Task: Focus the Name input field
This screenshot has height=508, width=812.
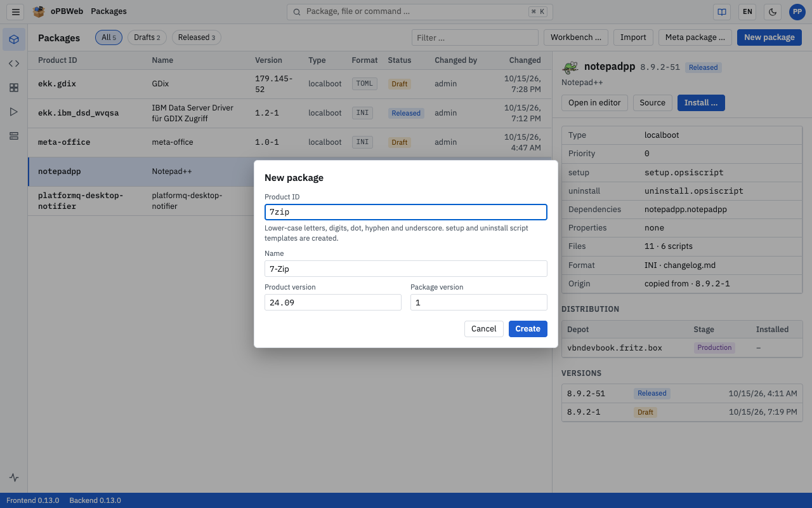Action: [406, 269]
